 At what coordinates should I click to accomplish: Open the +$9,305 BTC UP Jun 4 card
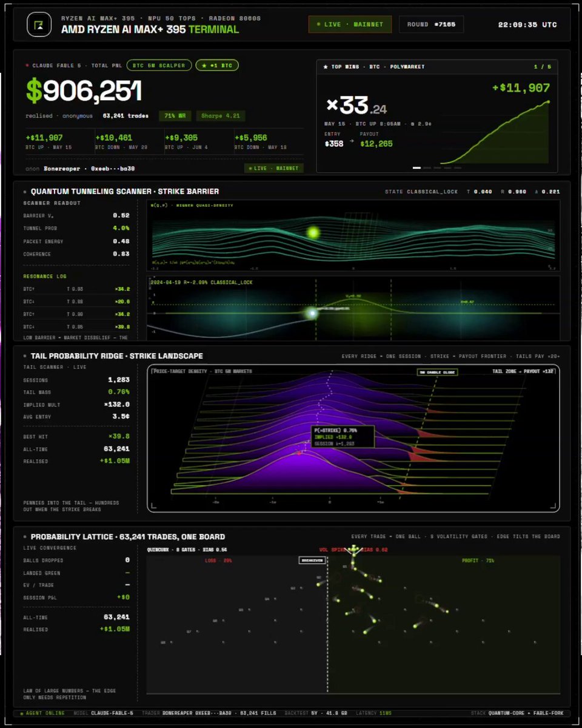[199, 143]
